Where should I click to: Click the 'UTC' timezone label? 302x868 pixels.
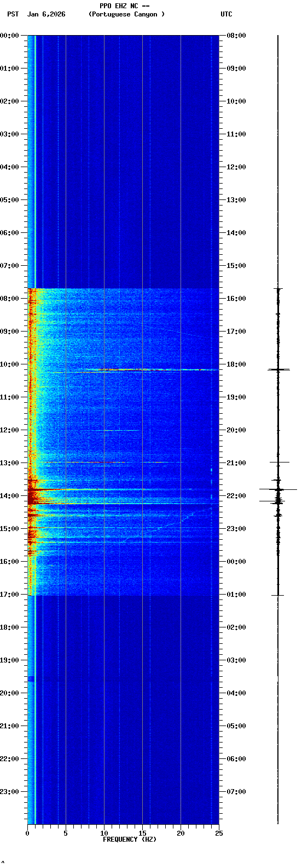(x=226, y=14)
